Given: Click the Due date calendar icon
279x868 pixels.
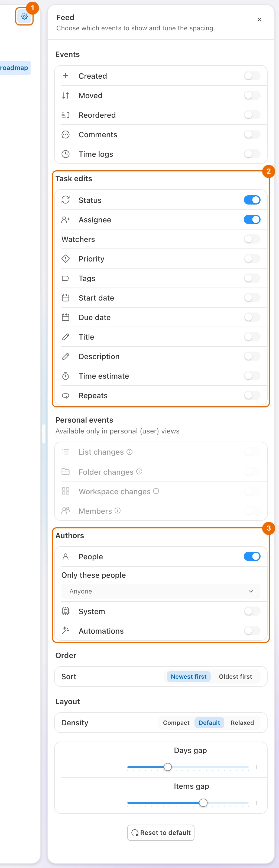Looking at the screenshot, I should 66,317.
